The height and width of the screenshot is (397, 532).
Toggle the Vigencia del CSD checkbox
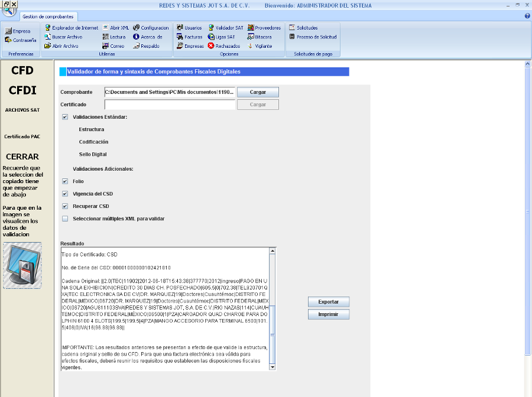coord(65,194)
